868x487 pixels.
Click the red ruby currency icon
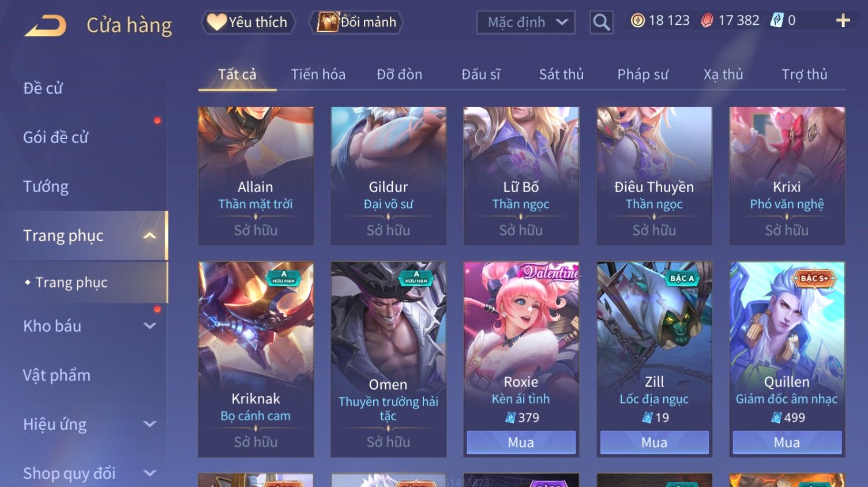[x=707, y=21]
